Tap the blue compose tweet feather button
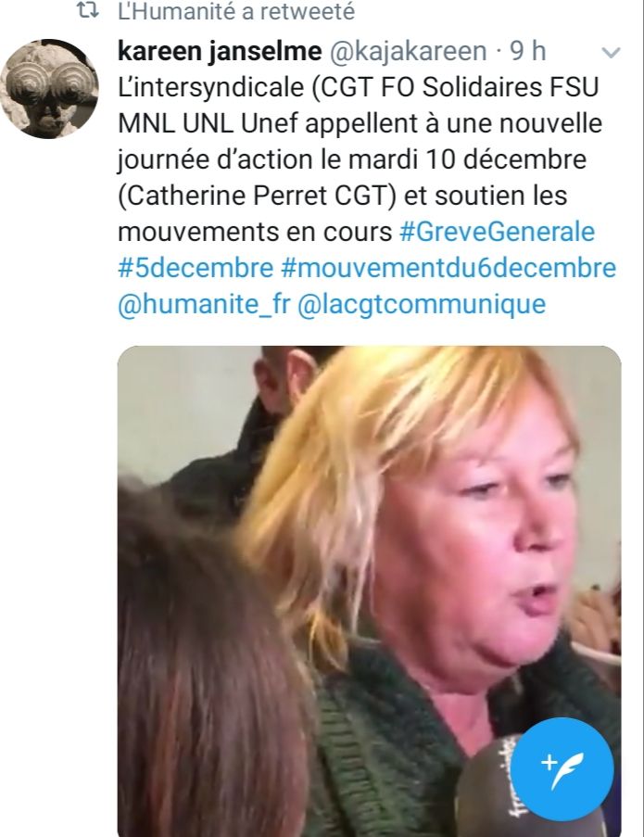The height and width of the screenshot is (837, 644). (562, 769)
